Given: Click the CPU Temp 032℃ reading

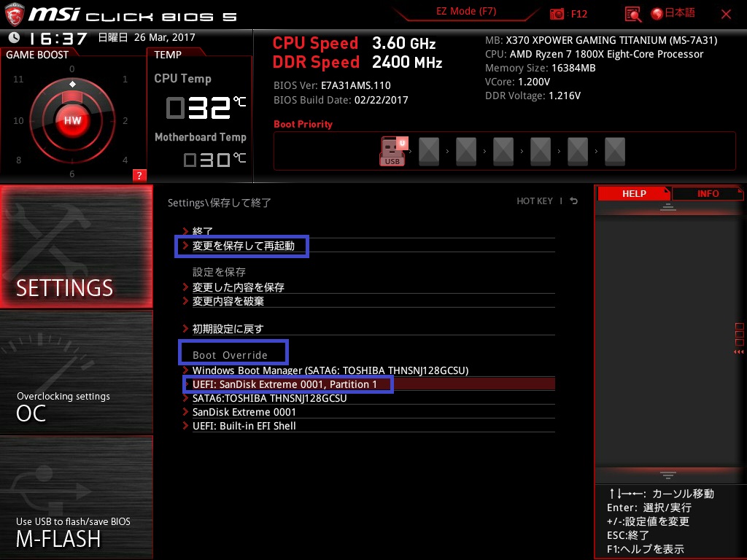Looking at the screenshot, I should coord(206,107).
